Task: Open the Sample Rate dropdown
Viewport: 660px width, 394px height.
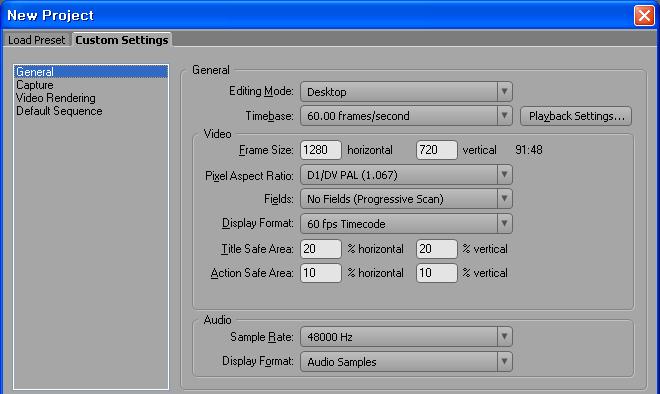Action: click(x=406, y=337)
